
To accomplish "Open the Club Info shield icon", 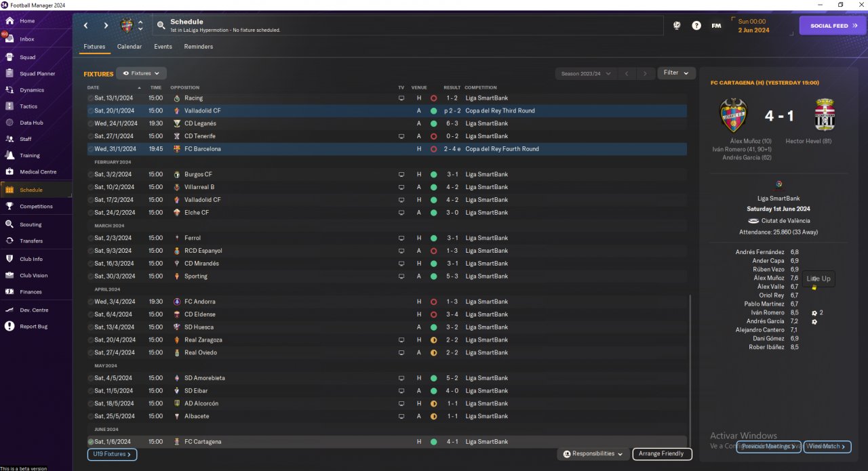I will 9,259.
